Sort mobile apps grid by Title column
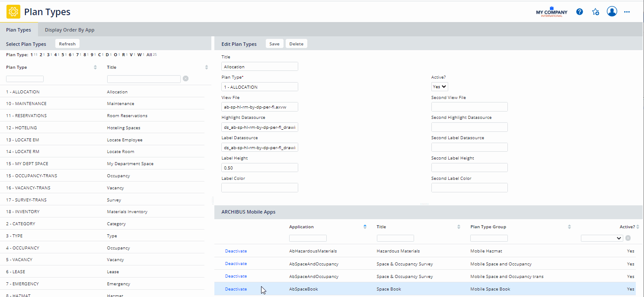 pos(459,227)
